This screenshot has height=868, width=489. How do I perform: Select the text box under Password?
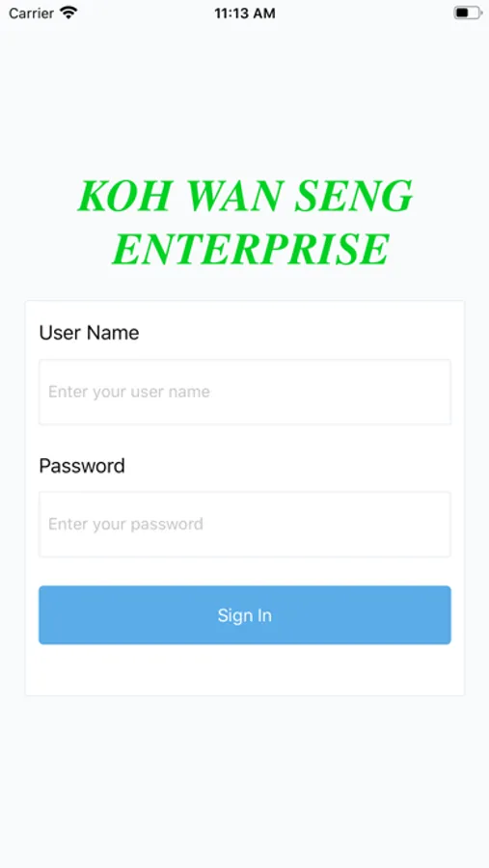coord(245,525)
